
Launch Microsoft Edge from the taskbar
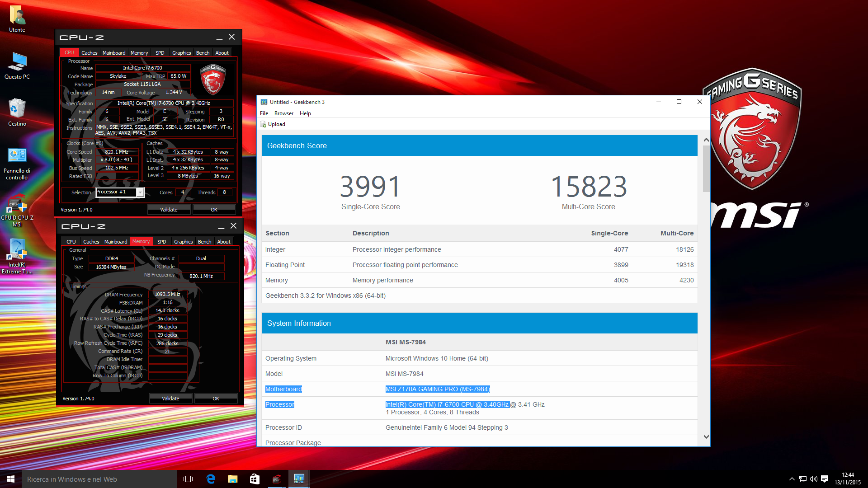211,479
